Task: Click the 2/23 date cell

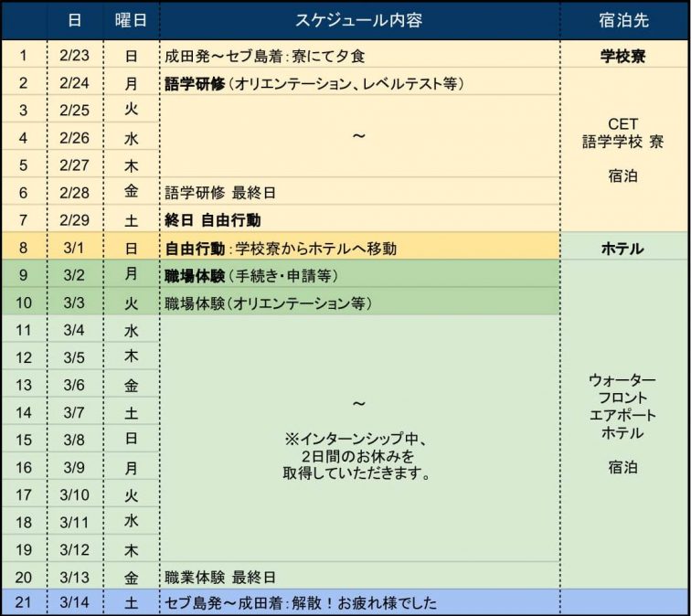Action: (x=73, y=56)
